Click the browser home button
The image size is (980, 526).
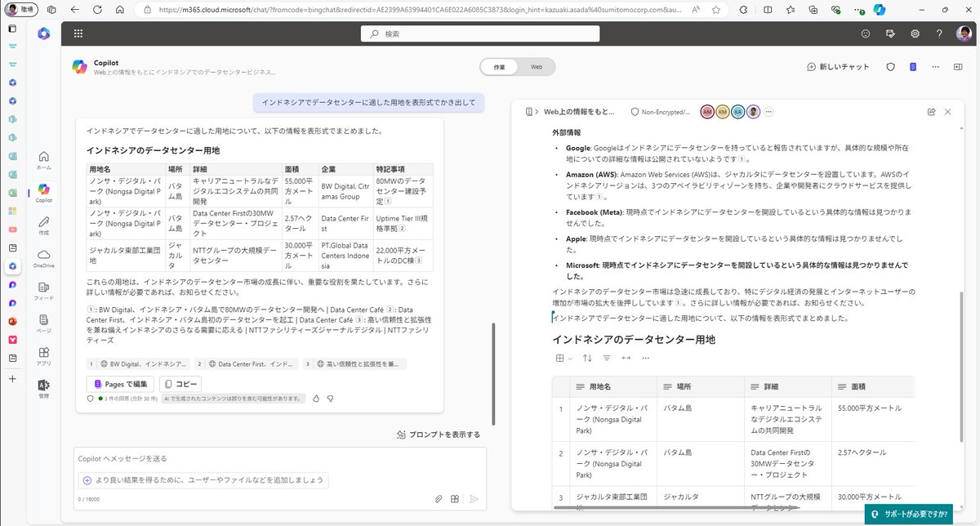(120, 10)
